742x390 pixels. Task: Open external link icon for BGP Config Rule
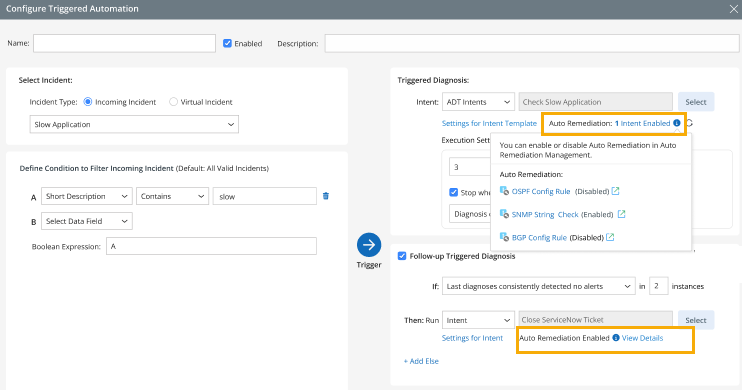click(x=610, y=237)
